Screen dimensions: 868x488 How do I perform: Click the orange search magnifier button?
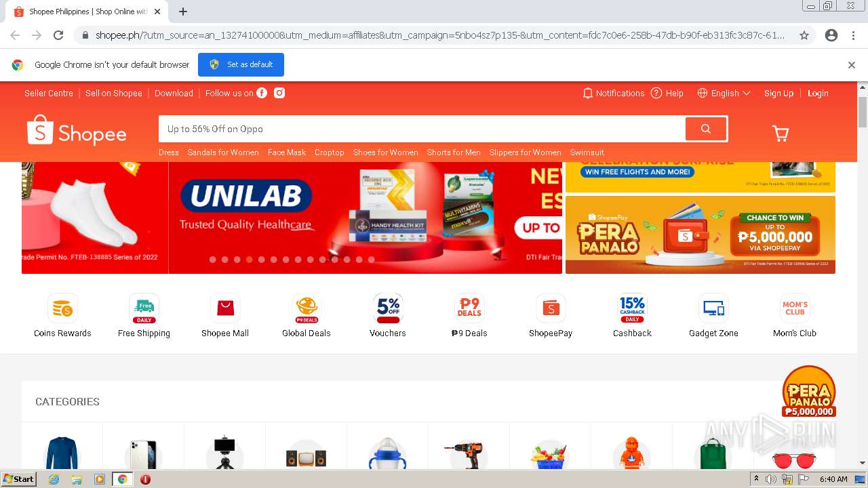[x=706, y=129]
